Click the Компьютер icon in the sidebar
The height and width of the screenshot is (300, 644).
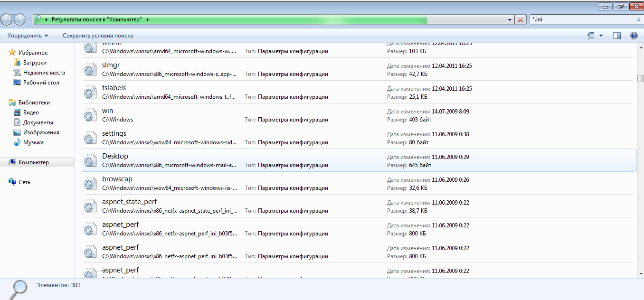[x=12, y=162]
